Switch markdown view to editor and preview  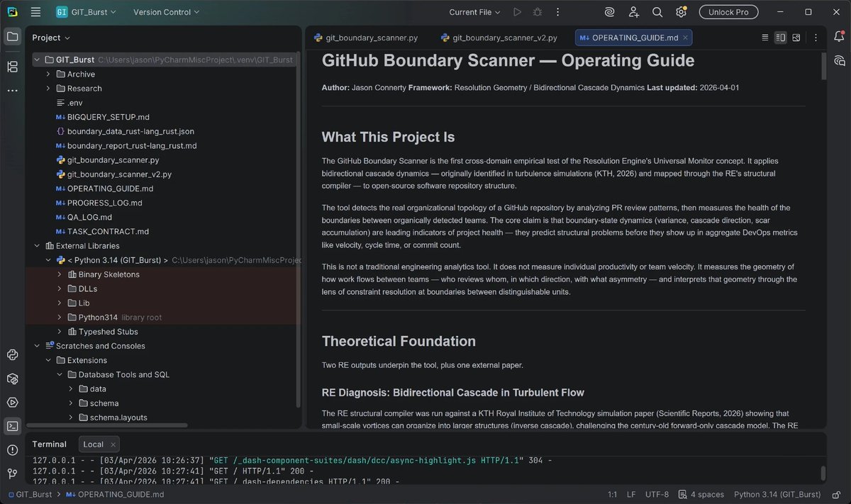pyautogui.click(x=781, y=38)
